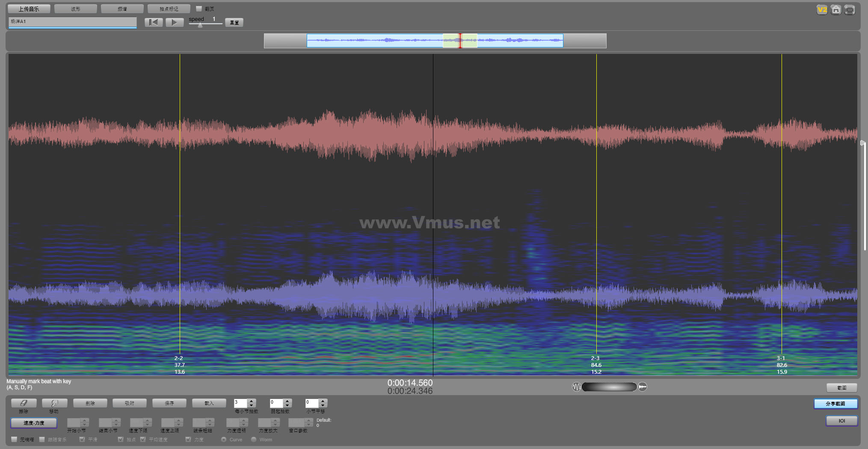Screen dimensions: 868x449
Task: Click the speed slider handle
Action: [200, 25]
